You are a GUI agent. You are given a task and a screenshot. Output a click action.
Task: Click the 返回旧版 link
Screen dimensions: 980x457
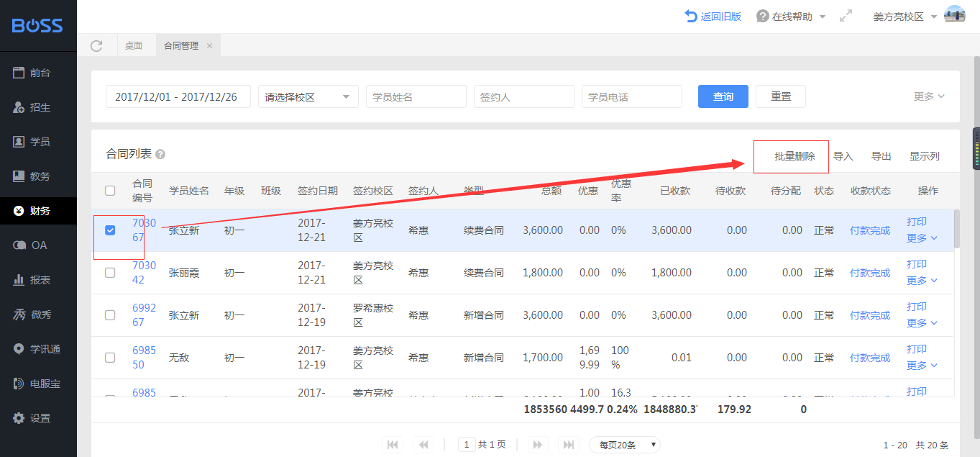(x=713, y=17)
